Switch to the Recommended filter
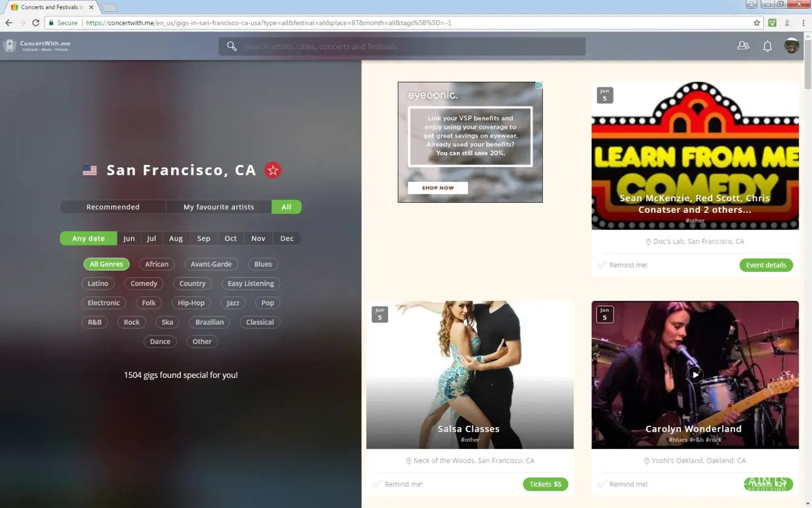Viewport: 812px width, 508px height. pos(113,207)
